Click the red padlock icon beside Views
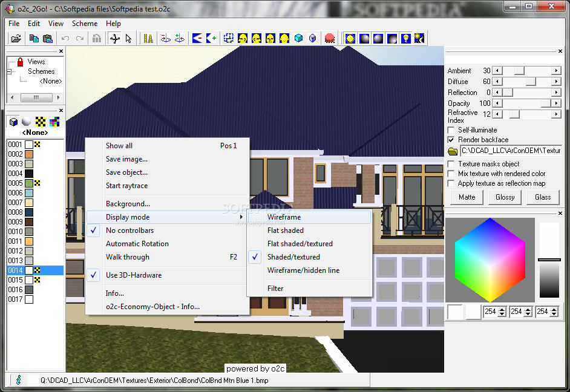The height and width of the screenshot is (392, 570). pos(21,62)
